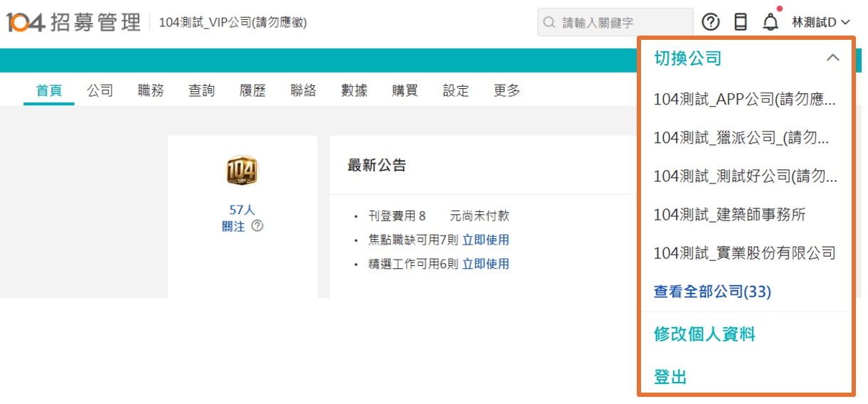
Task: Open the 職務 tab
Action: pyautogui.click(x=151, y=90)
